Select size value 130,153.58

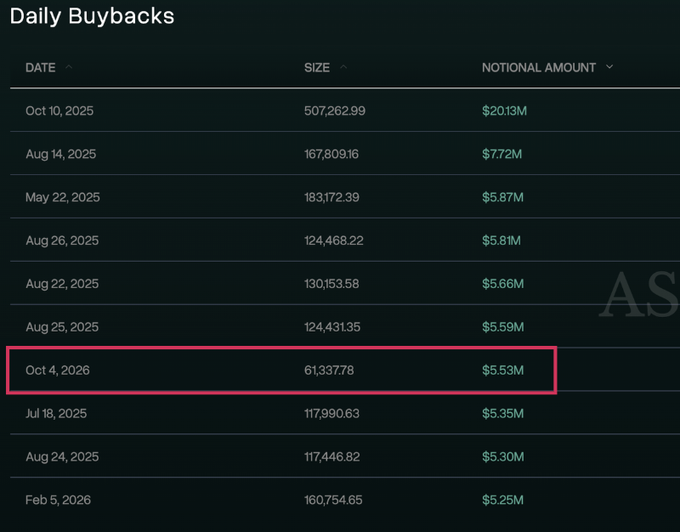coord(332,284)
